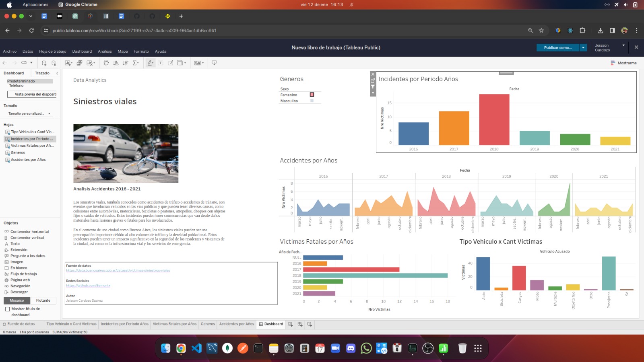Open Victimas Fatales por Años sheet tab
Screen dimensions: 644x362
pos(175,324)
